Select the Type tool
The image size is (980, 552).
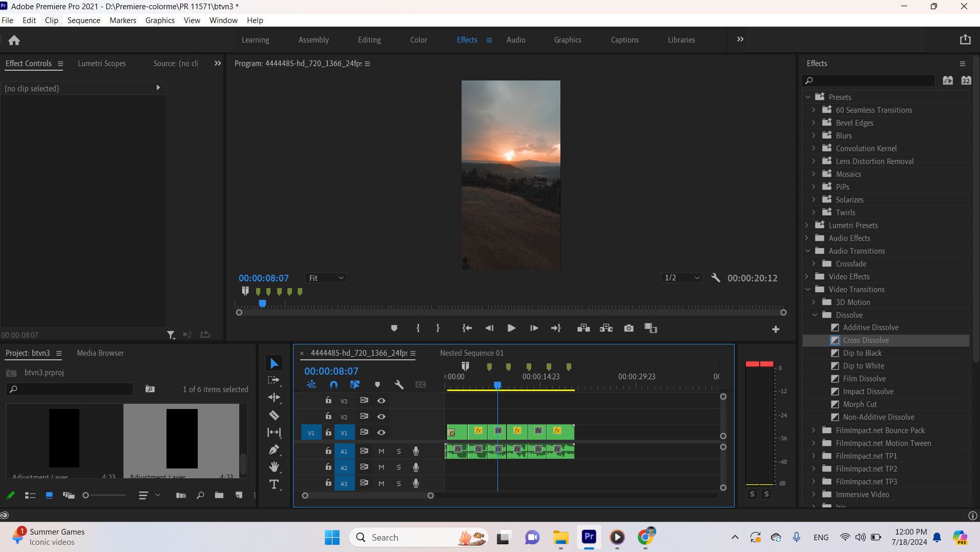click(x=274, y=484)
